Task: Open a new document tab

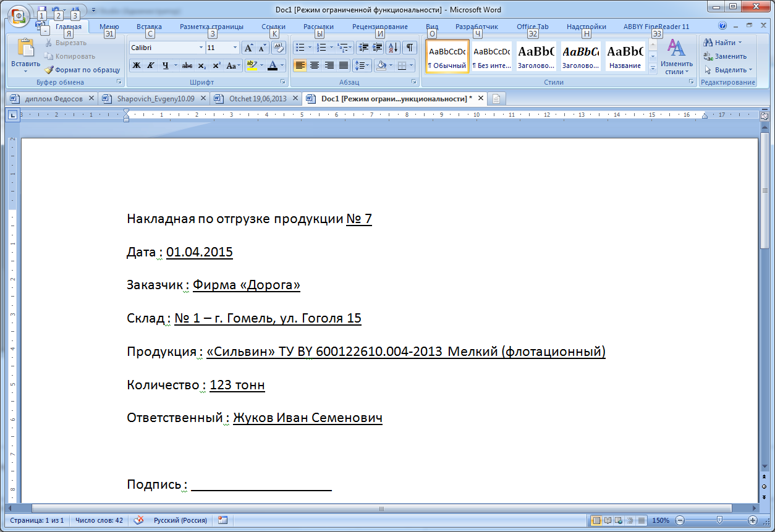Action: (x=496, y=98)
